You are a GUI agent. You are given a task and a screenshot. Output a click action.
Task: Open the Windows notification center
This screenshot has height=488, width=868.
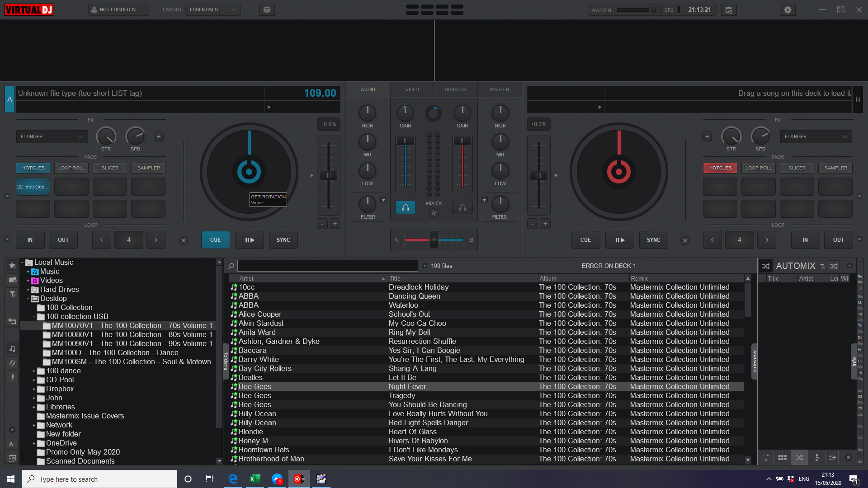[x=854, y=479]
